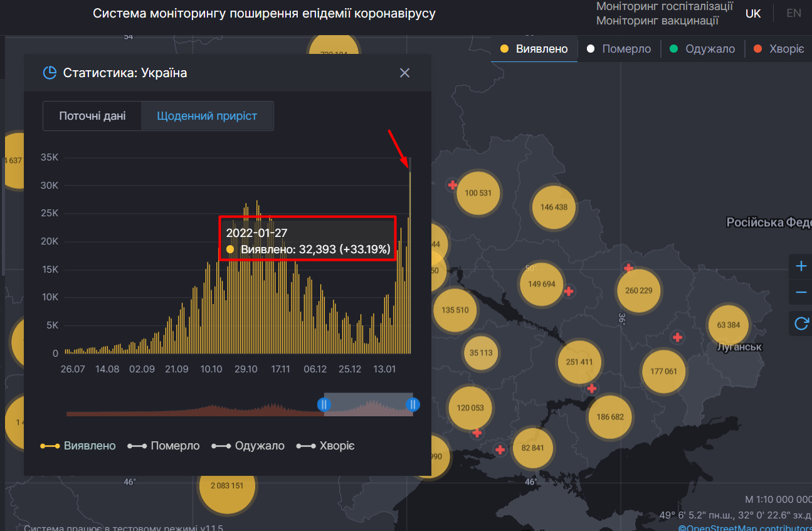Click the 2 083 151 bubble

click(227, 485)
